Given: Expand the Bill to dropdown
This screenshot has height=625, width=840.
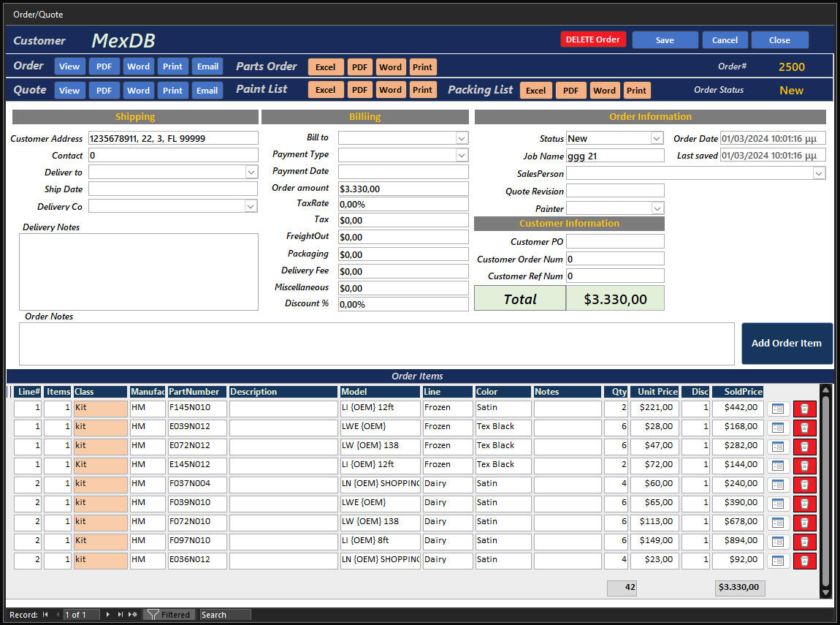Looking at the screenshot, I should (462, 137).
